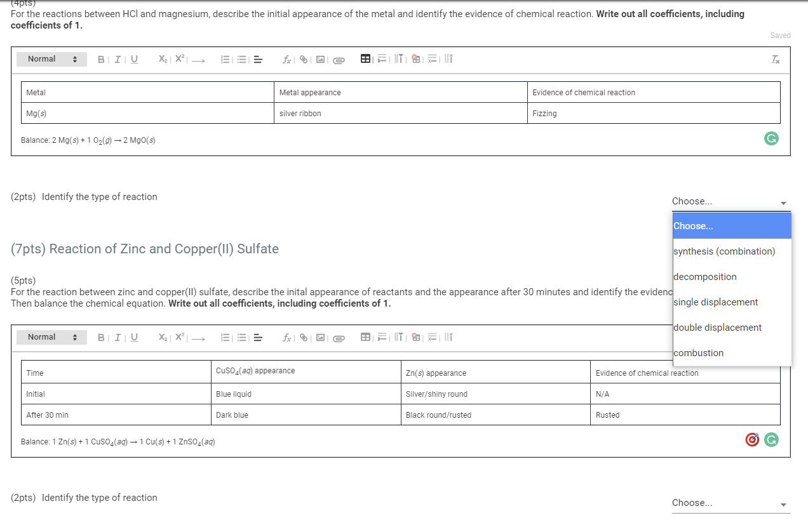Click the 'Rusted' evidence cell
Image resolution: width=808 pixels, height=532 pixels.
(685, 415)
